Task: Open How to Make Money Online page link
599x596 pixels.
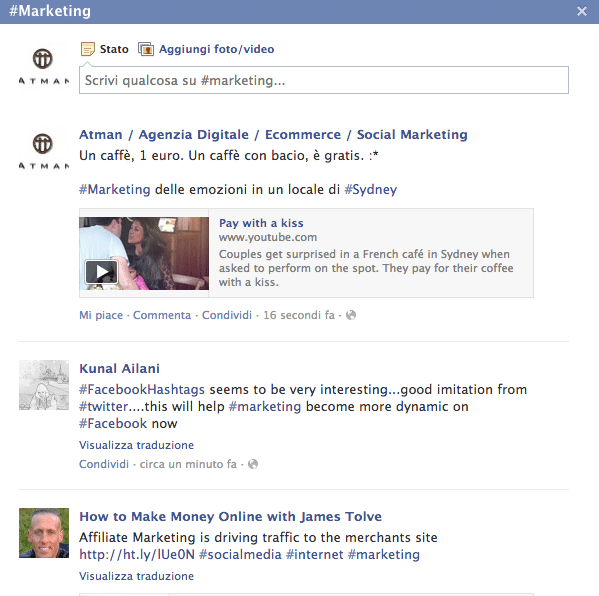Action: coord(230,517)
